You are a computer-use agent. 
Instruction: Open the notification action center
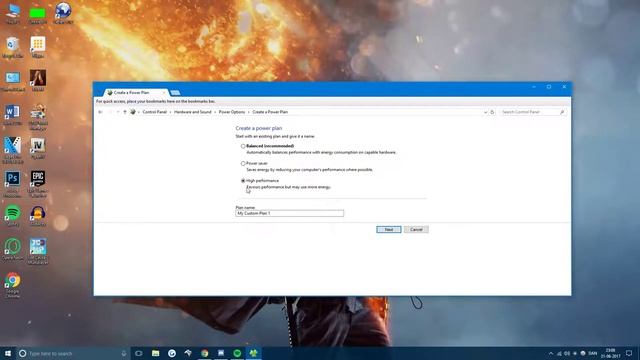pyautogui.click(x=629, y=353)
